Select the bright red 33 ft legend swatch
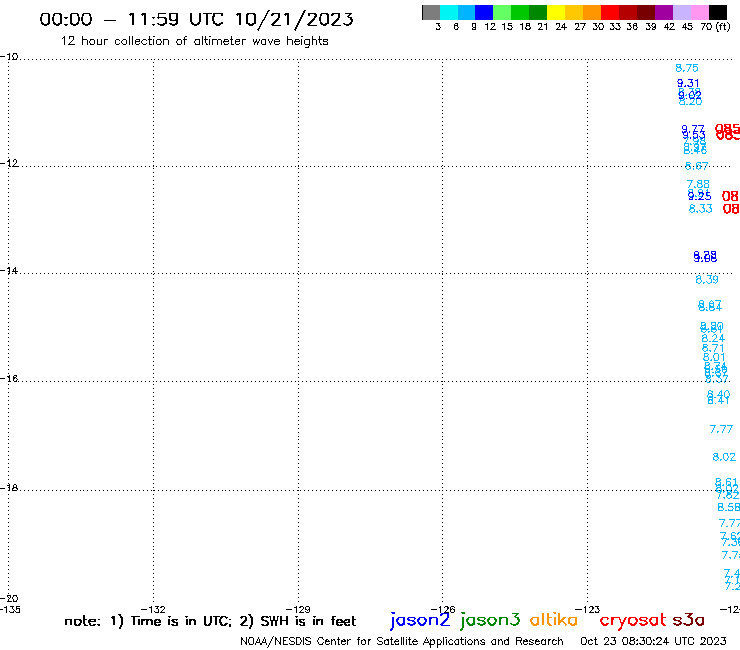Screen dimensions: 740x650 610,12
